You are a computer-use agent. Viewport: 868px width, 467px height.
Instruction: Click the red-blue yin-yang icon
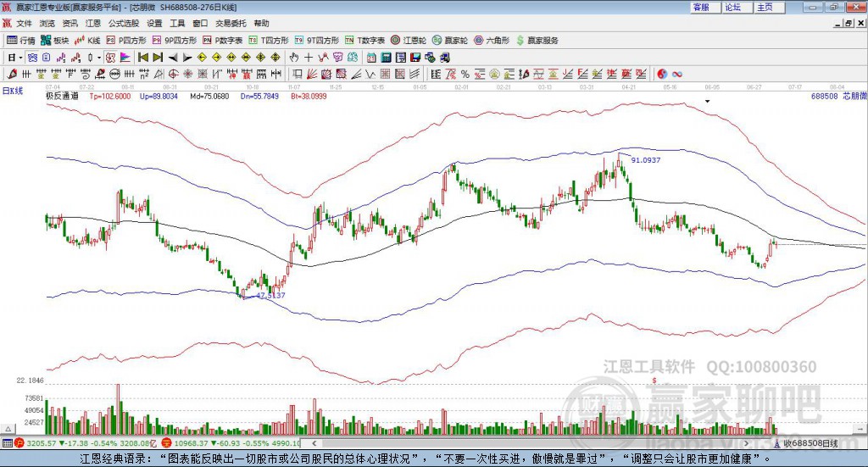(662, 74)
